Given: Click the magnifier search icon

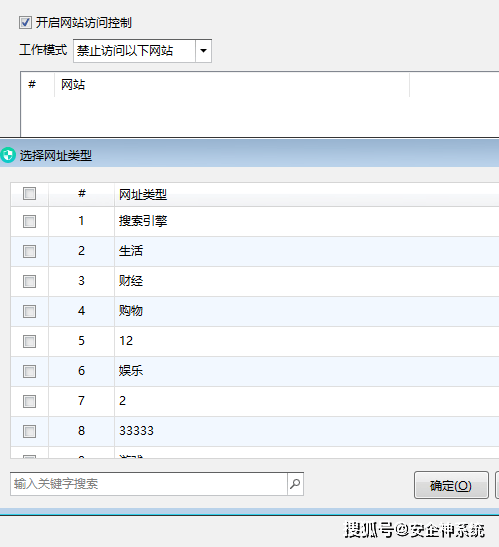Looking at the screenshot, I should 295,484.
